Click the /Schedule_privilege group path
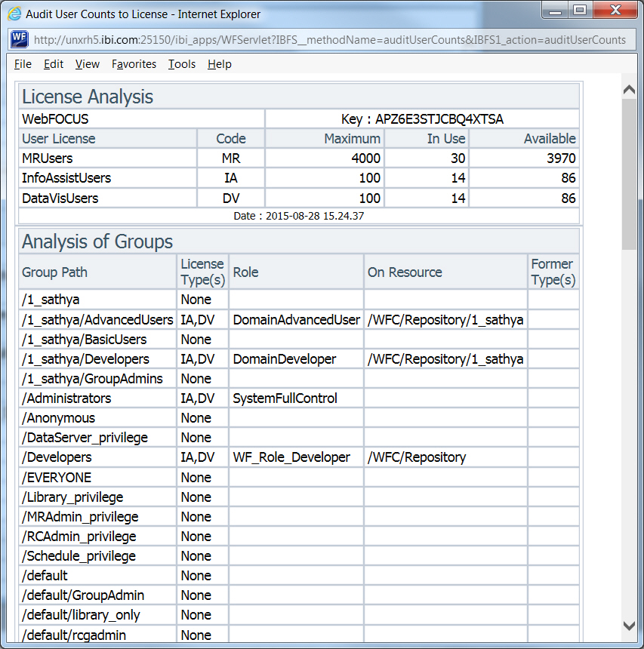The height and width of the screenshot is (649, 644). (x=79, y=556)
